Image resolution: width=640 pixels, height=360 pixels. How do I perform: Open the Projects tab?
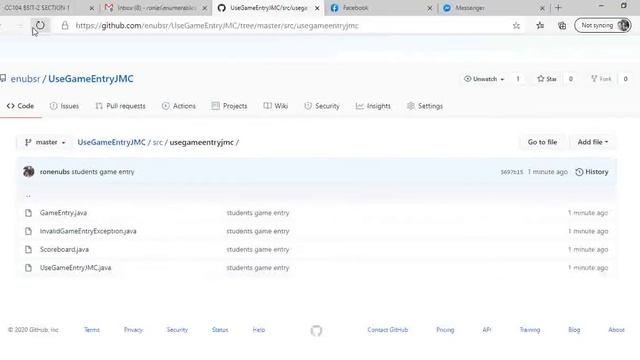point(229,106)
